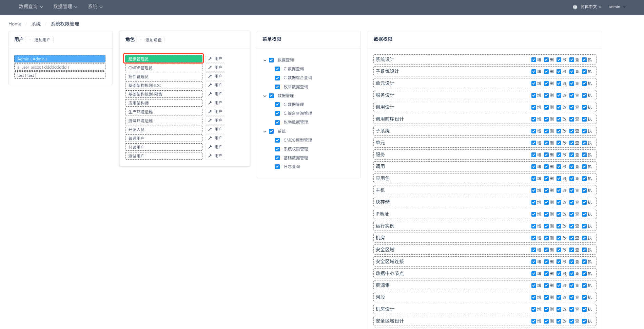Select the 超级管理员 role
644x329 pixels.
pos(163,59)
